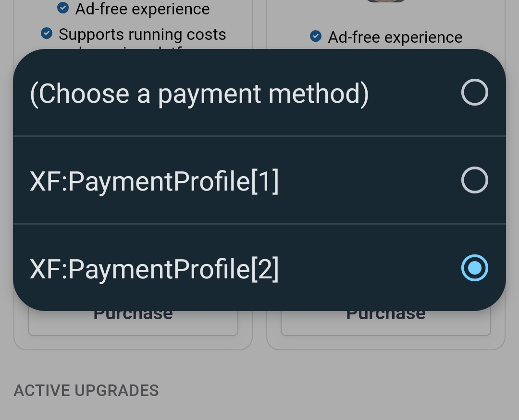The image size is (519, 420).
Task: Dismiss popup by tapping right of ACTIVE UPGRADES
Action: point(336,390)
